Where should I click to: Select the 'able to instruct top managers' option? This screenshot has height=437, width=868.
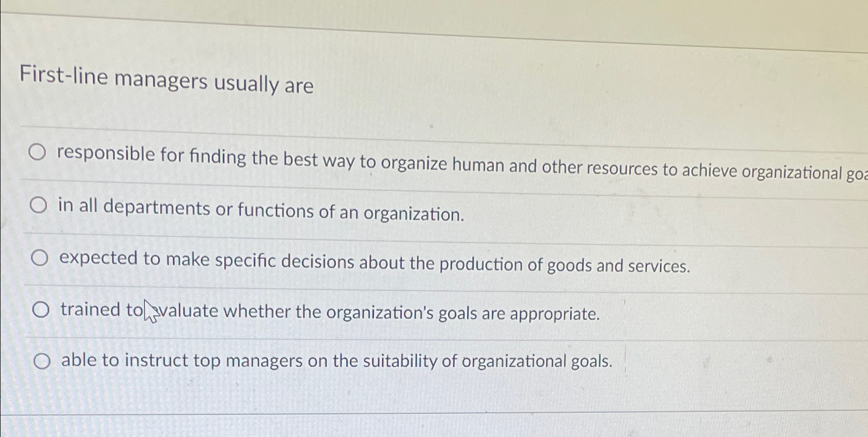click(42, 361)
